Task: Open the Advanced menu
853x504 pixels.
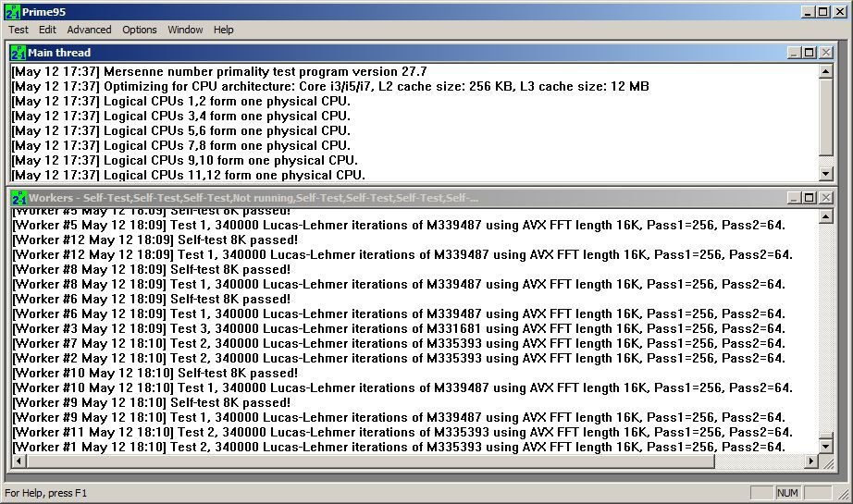Action: 89,30
